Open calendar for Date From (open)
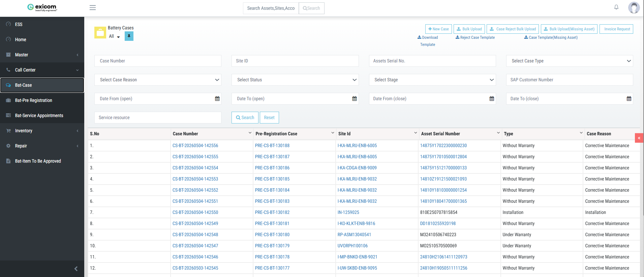The height and width of the screenshot is (277, 644). click(x=217, y=99)
